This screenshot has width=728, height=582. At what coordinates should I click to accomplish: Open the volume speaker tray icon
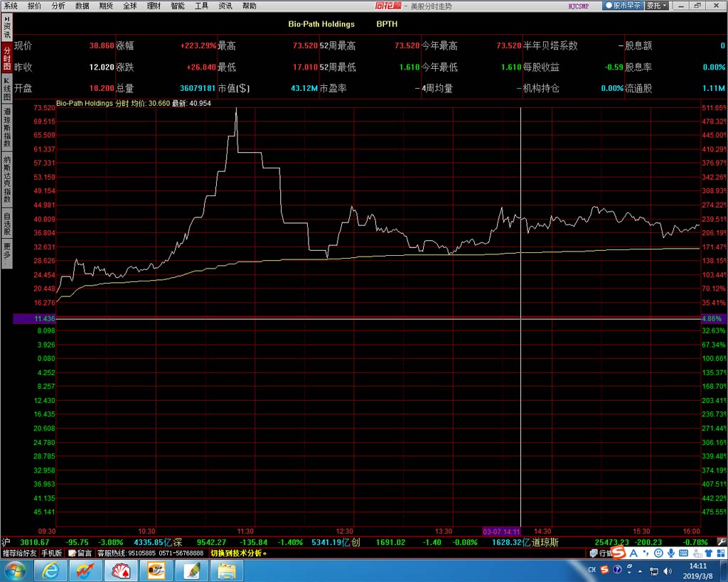point(668,571)
